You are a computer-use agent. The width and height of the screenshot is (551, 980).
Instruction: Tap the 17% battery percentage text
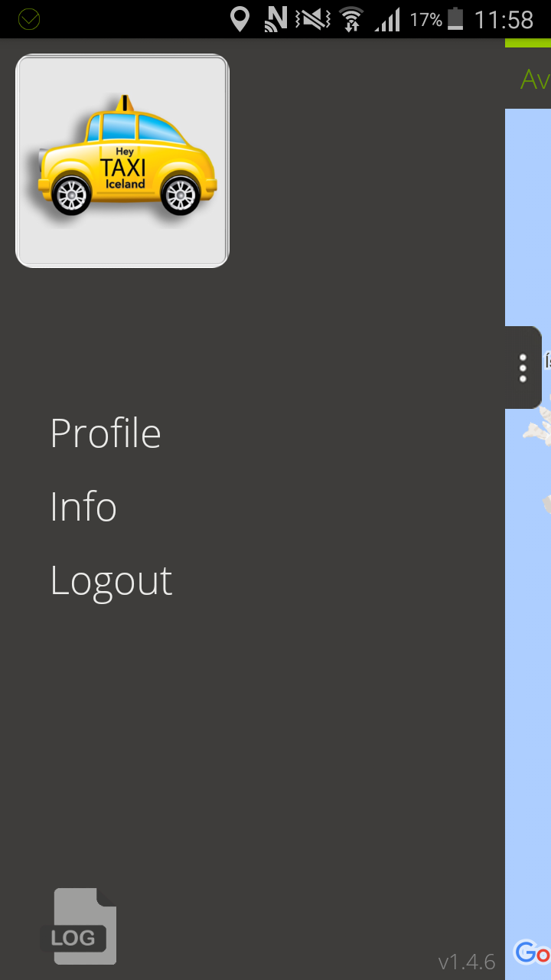pos(426,20)
